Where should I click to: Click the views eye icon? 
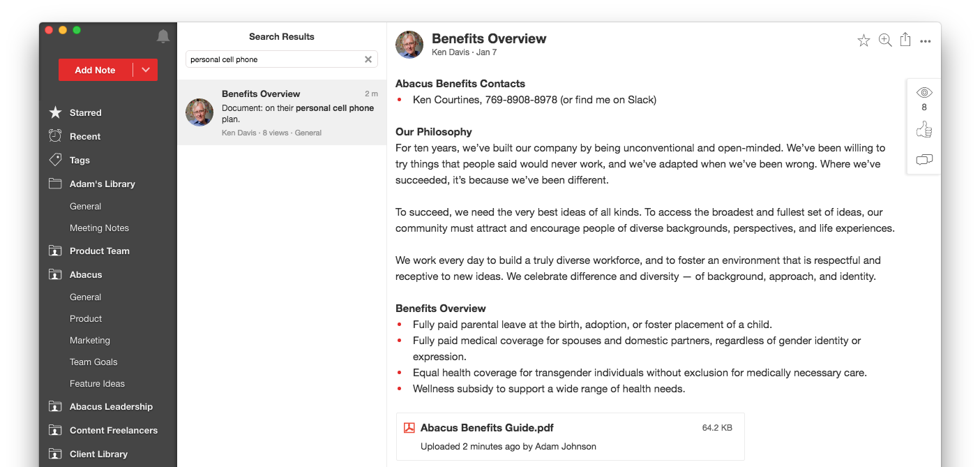(x=924, y=92)
